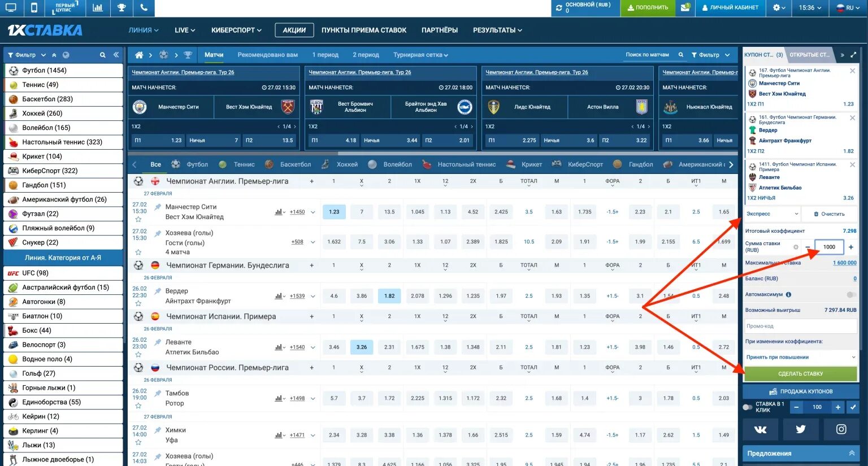The width and height of the screenshot is (868, 466).
Task: Open desktop app version icon in top bar
Action: tap(11, 8)
